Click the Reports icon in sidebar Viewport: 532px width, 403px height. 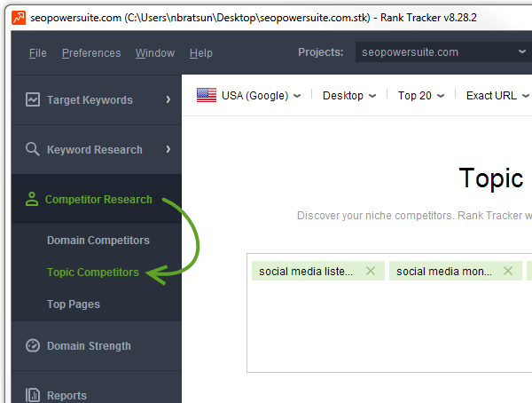33,395
